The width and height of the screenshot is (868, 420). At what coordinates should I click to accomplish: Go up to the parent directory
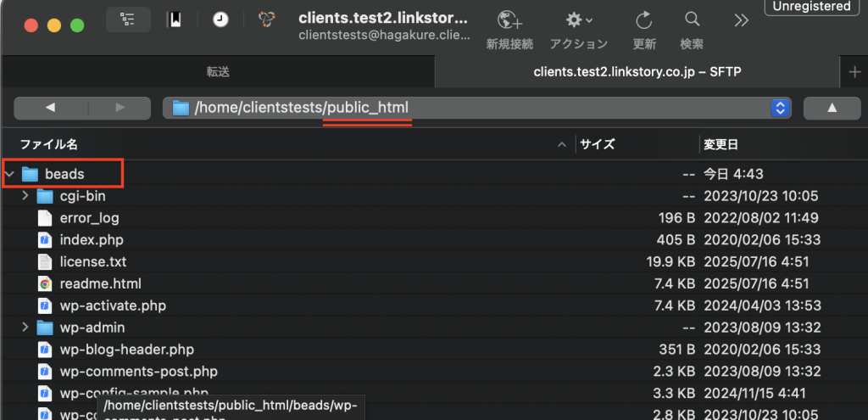[x=832, y=108]
